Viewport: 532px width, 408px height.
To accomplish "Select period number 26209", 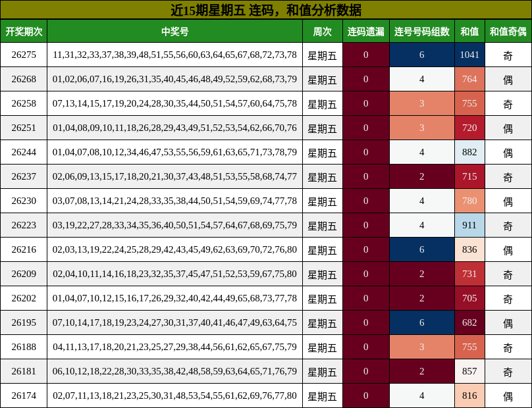I will point(24,274).
